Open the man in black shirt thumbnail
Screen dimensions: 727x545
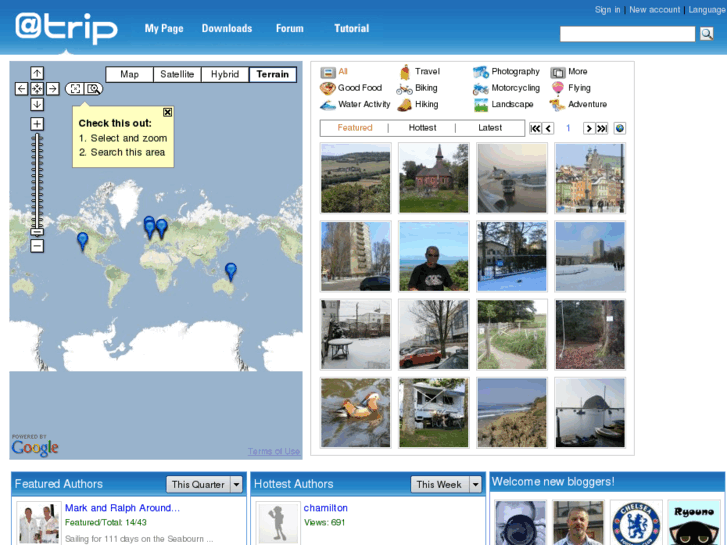coord(434,256)
